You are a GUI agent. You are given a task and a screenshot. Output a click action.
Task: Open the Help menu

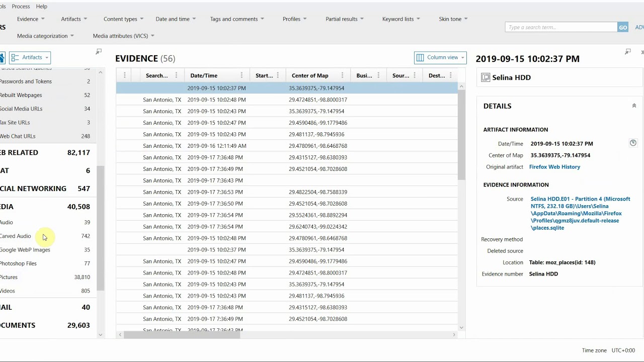[42, 6]
